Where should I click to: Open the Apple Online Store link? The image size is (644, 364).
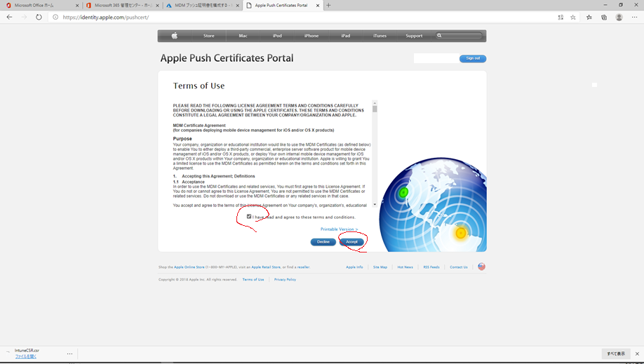tap(189, 267)
